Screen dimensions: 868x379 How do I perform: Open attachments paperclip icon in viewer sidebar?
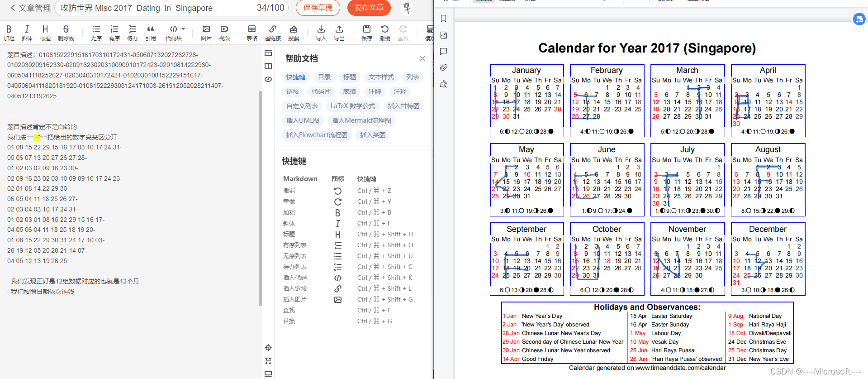click(x=444, y=67)
